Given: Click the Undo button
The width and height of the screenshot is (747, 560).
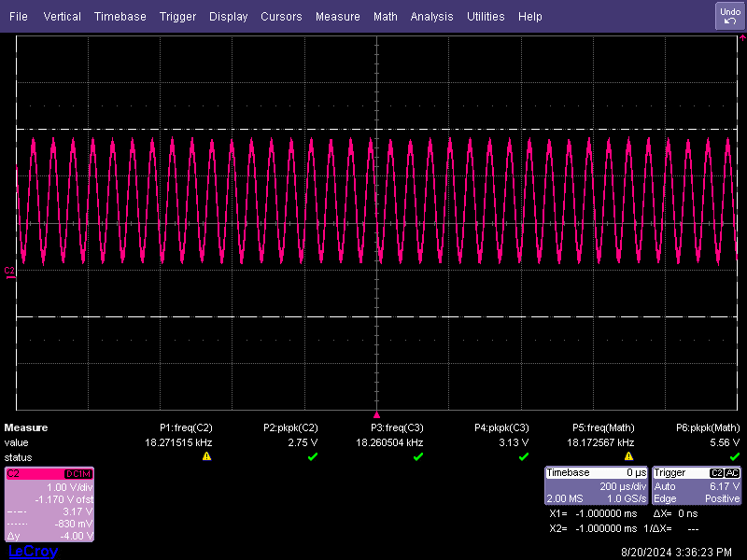Looking at the screenshot, I should coord(728,15).
